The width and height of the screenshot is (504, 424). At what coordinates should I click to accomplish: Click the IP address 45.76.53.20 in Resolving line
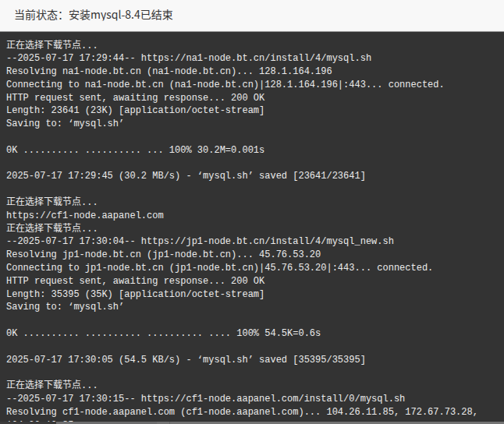(x=290, y=254)
